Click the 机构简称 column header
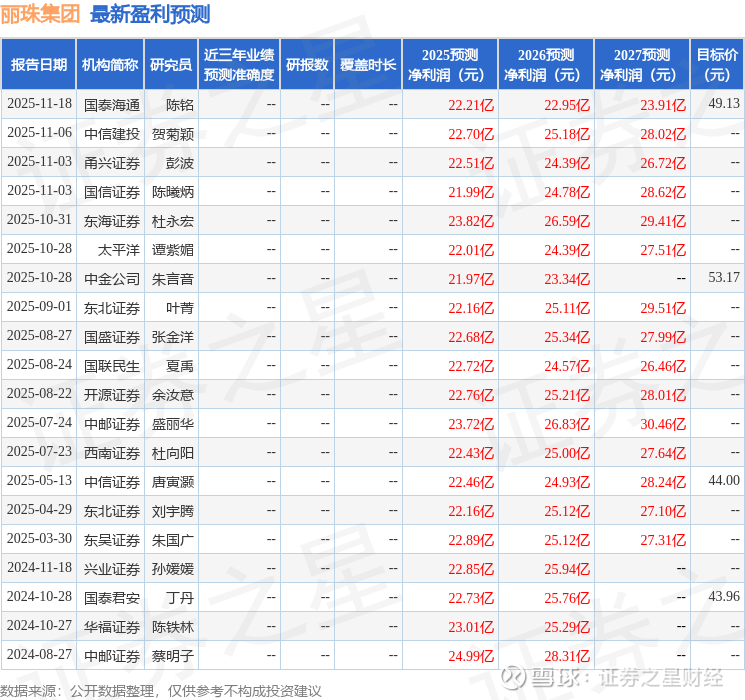745x700 pixels. coord(110,65)
